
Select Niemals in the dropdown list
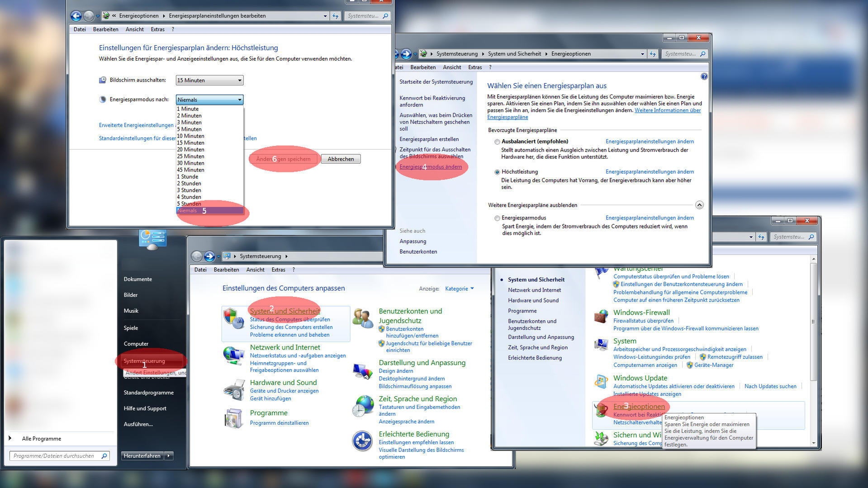coord(209,211)
